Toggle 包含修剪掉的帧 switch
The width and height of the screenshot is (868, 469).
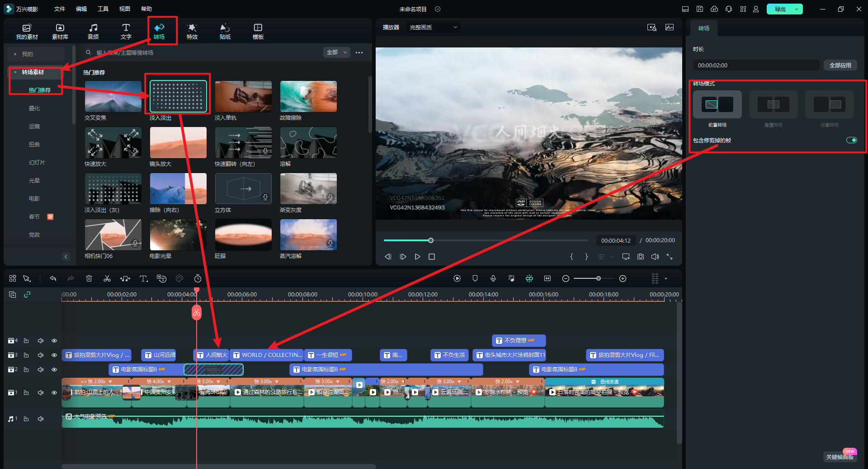tap(851, 140)
